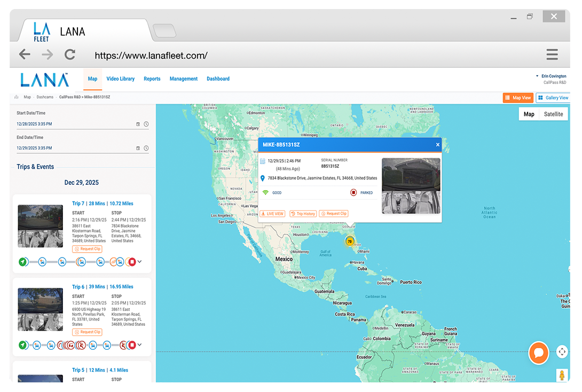The image size is (582, 392).
Task: Click the yellow cluster marker labeled 70
Action: (x=349, y=241)
